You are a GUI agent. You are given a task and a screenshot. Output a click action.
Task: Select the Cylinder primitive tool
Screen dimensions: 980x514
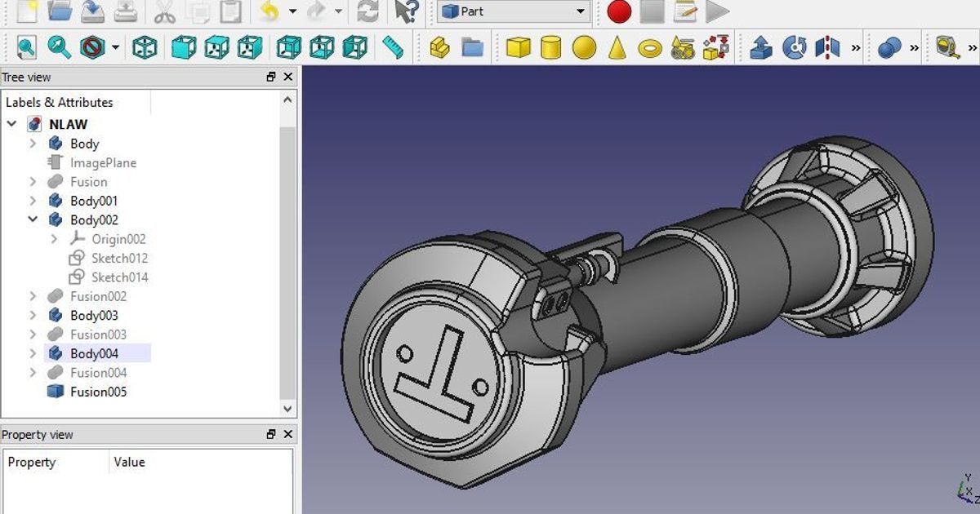(551, 47)
